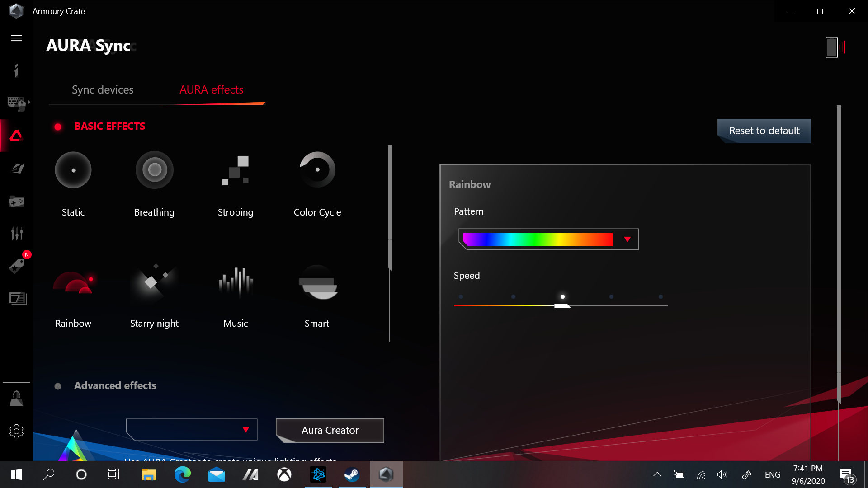Set Speed to the fastest dot
Viewport: 868px width, 488px height.
point(660,297)
